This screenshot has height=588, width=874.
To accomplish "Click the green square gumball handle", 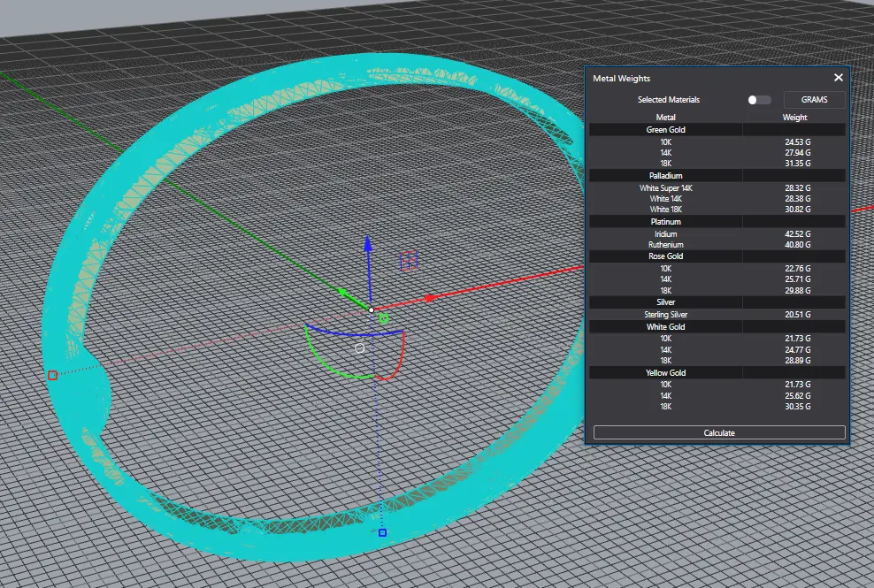I will tap(384, 319).
